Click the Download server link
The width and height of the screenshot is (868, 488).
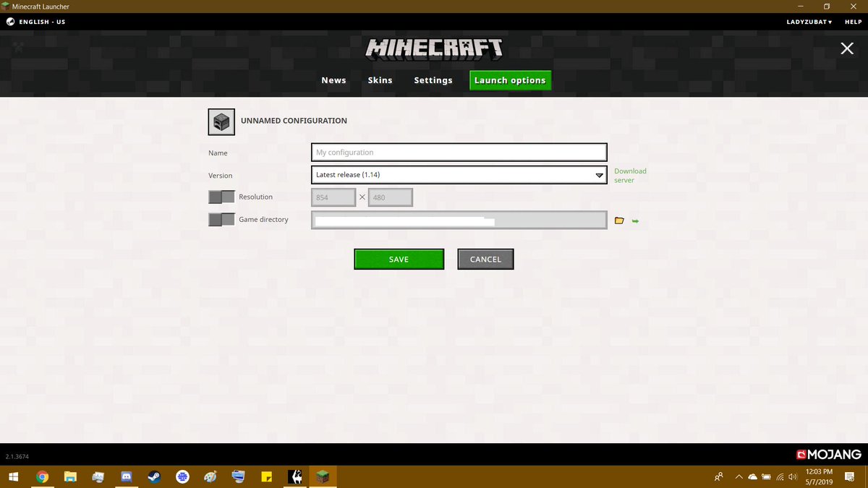pos(630,176)
